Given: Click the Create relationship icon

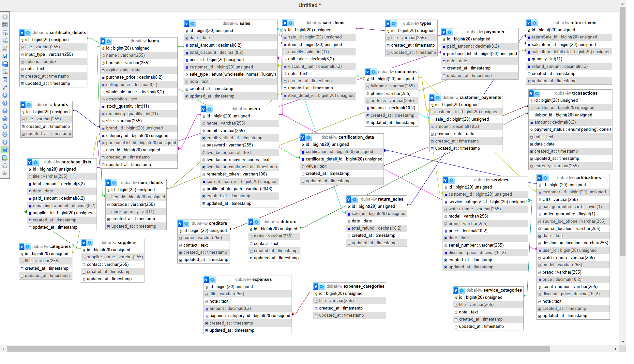Looking at the screenshot, I should (x=5, y=87).
